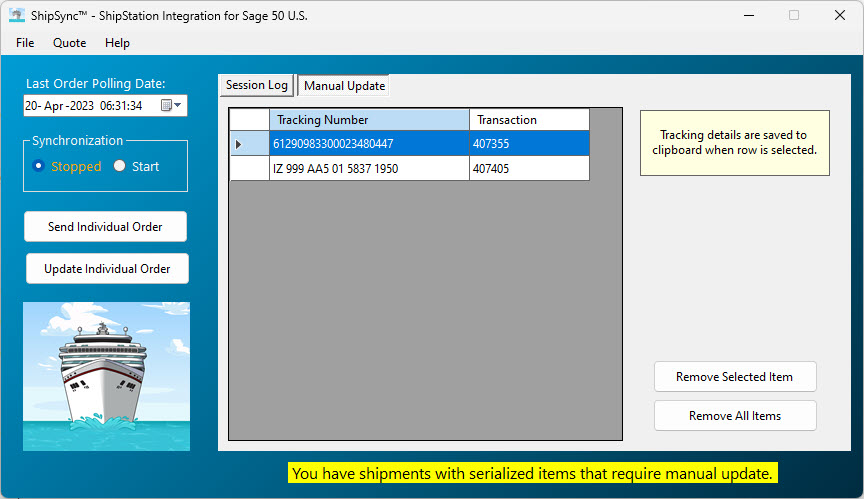This screenshot has height=499, width=864.
Task: Select transaction 407355 cell
Action: 530,143
